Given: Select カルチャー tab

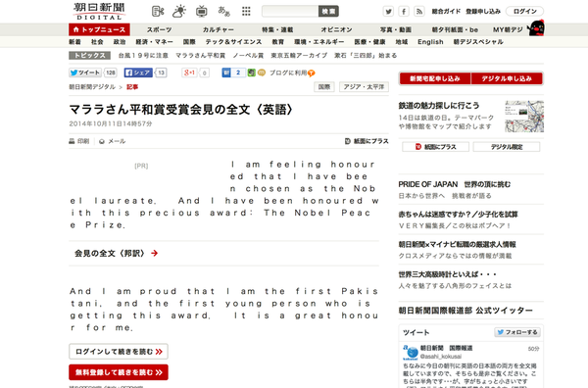Looking at the screenshot, I should point(219,29).
